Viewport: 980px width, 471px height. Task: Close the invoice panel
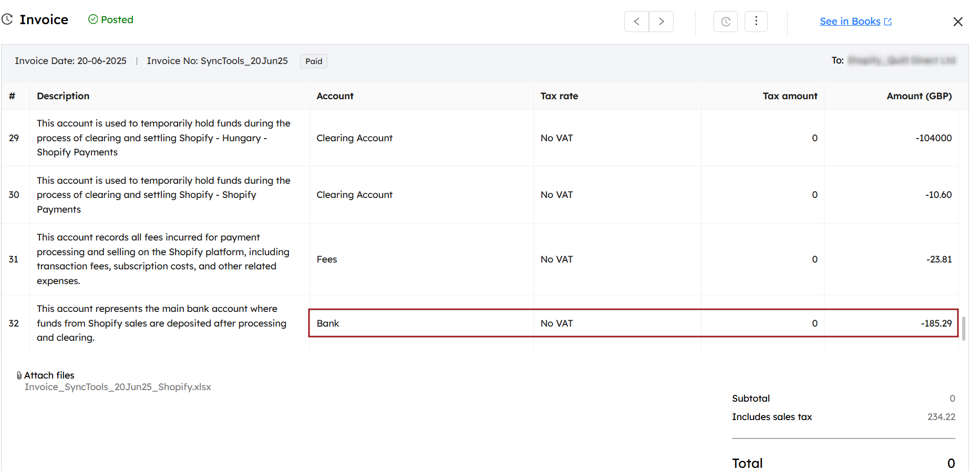click(958, 22)
